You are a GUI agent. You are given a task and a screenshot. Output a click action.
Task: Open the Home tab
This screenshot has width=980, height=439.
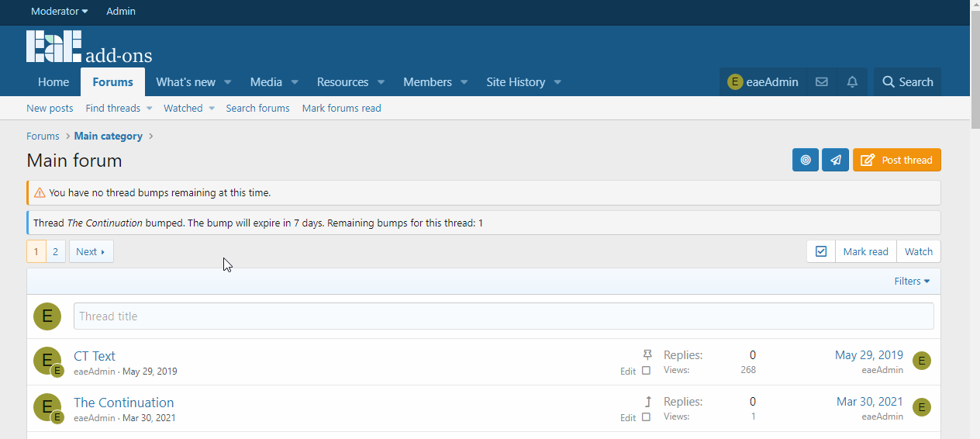53,82
